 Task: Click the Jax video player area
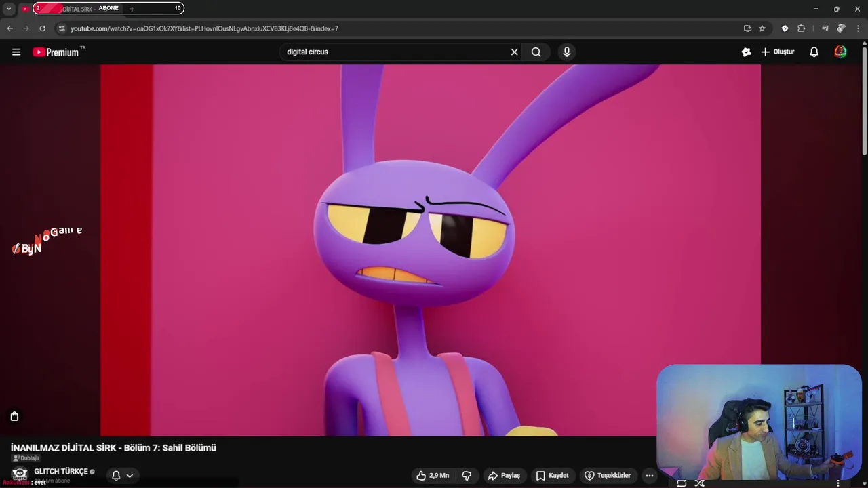click(431, 250)
